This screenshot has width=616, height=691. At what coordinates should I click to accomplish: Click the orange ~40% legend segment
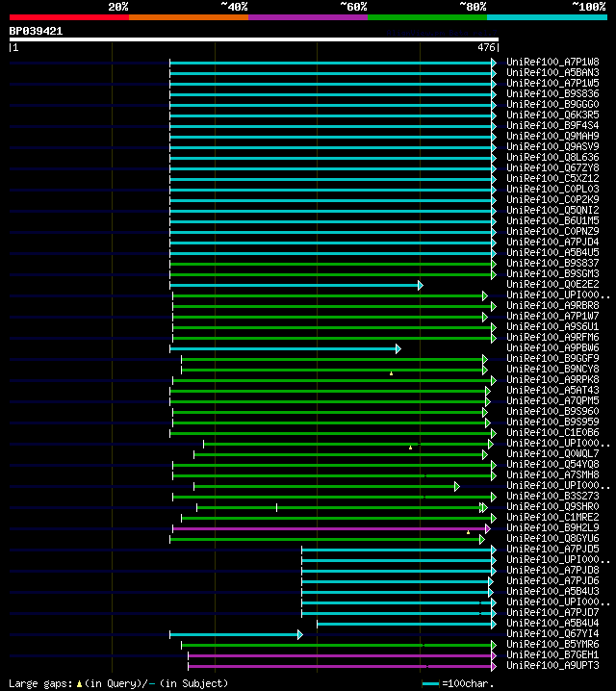point(189,17)
